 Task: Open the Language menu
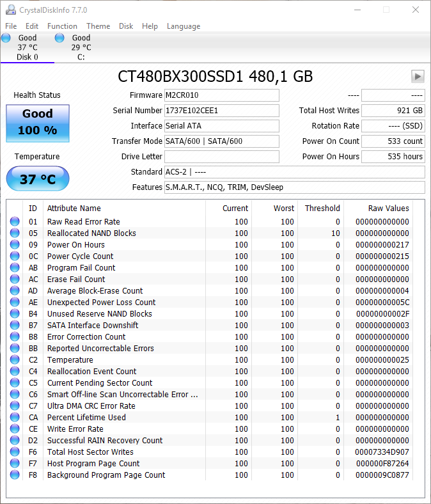pos(183,26)
